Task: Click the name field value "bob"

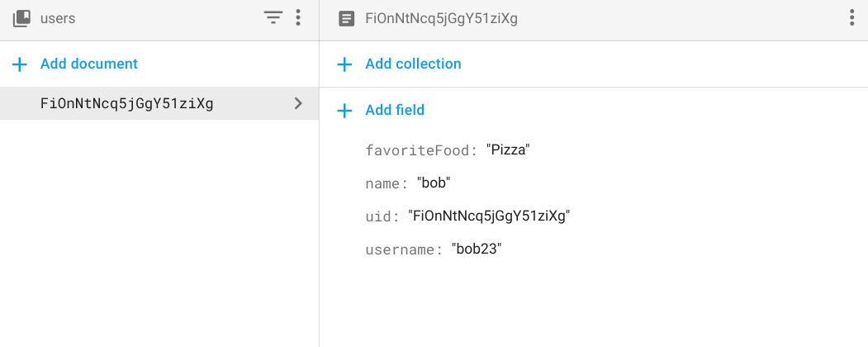Action: pyautogui.click(x=434, y=183)
